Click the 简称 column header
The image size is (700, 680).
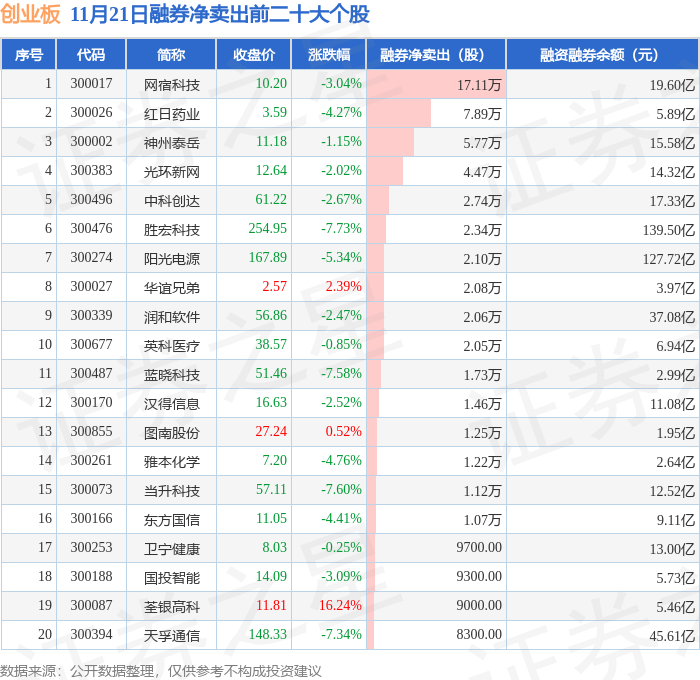click(x=171, y=54)
